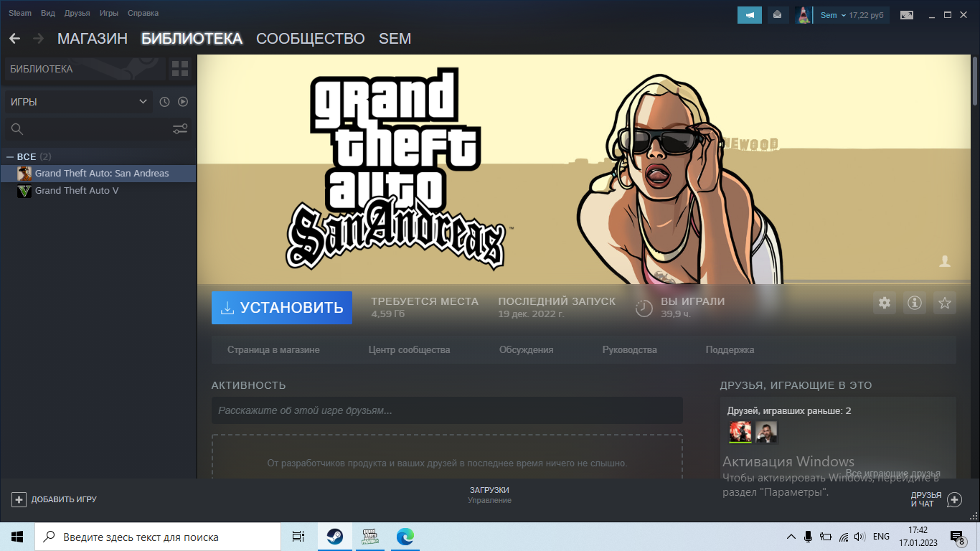Image resolution: width=980 pixels, height=551 pixels.
Task: Open the Справка menu
Action: 143,14
